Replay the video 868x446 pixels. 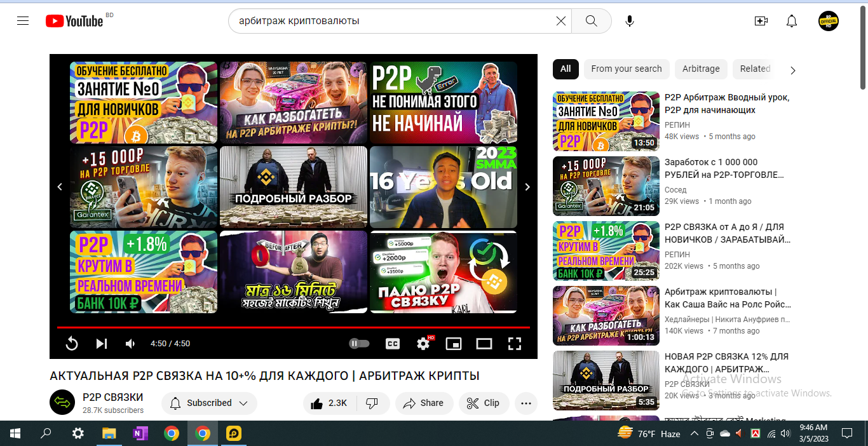(72, 344)
